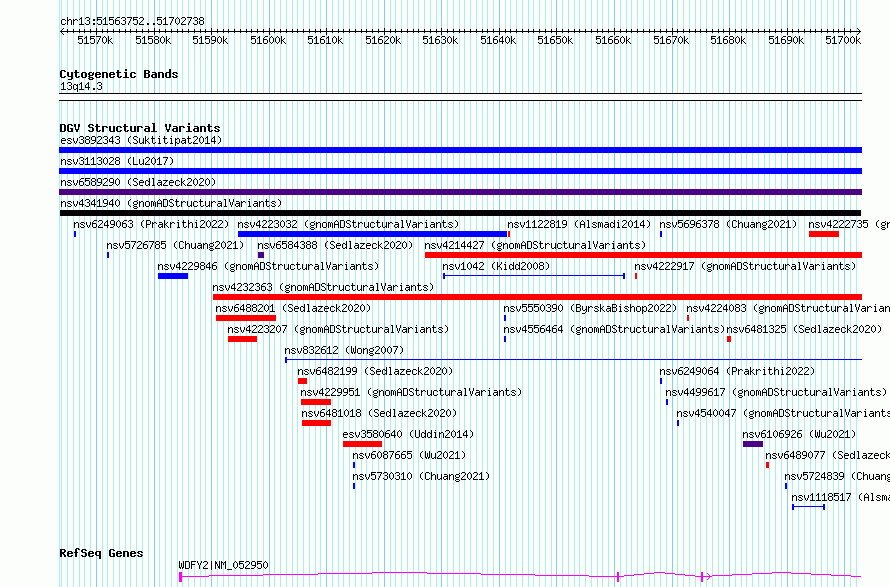Select the RefSeq Genes track title
890x587 pixels.
coord(101,554)
